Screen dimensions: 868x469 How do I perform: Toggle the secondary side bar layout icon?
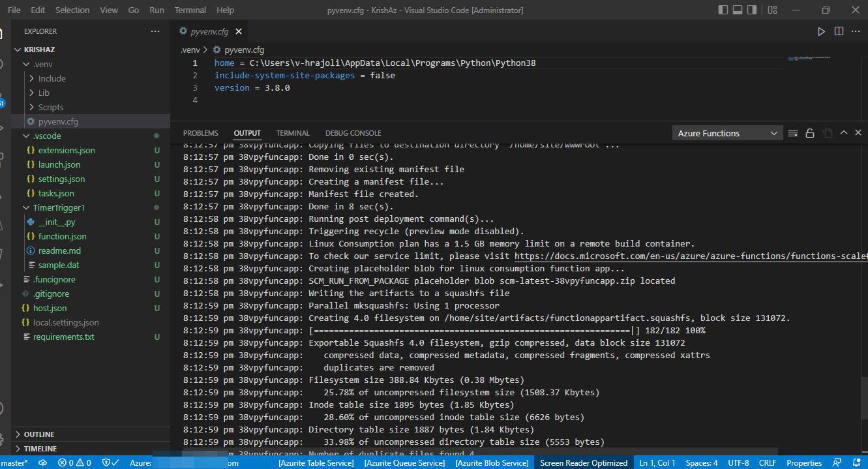[753, 10]
